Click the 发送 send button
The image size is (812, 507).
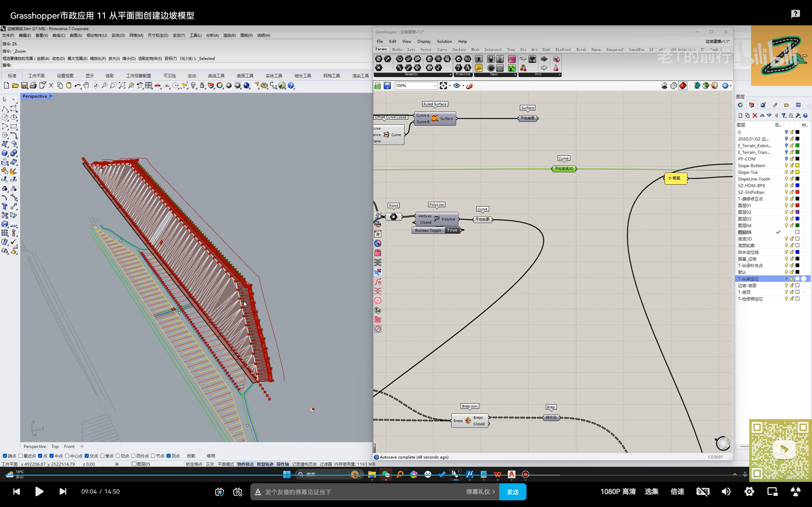point(512,491)
